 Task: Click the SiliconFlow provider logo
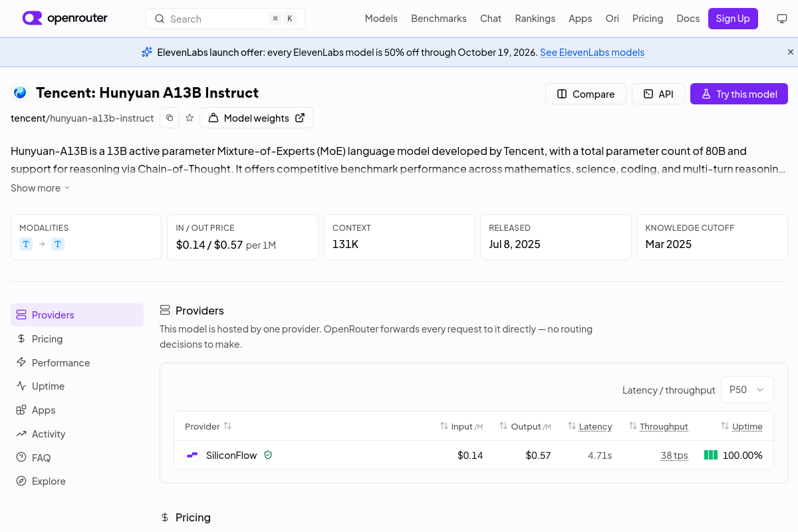(192, 456)
